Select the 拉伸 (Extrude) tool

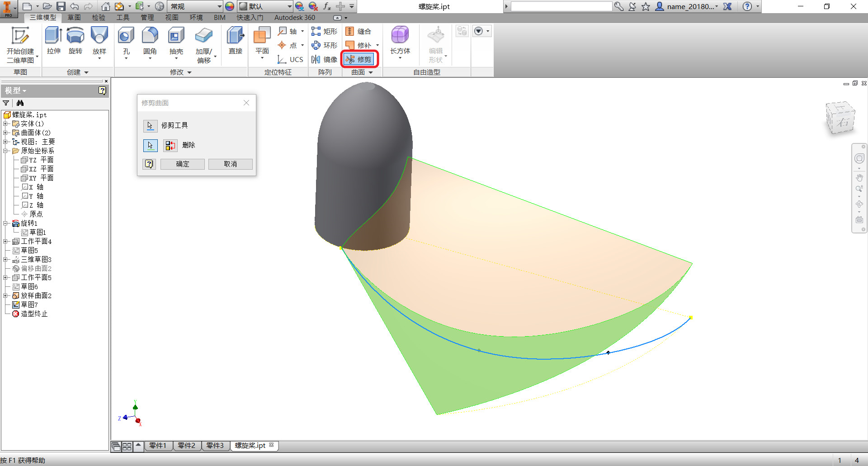click(53, 41)
